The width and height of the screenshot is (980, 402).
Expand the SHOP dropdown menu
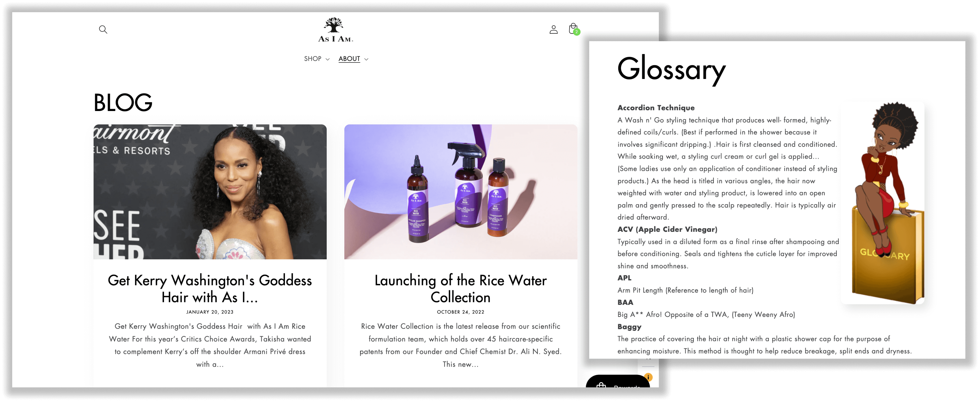314,59
